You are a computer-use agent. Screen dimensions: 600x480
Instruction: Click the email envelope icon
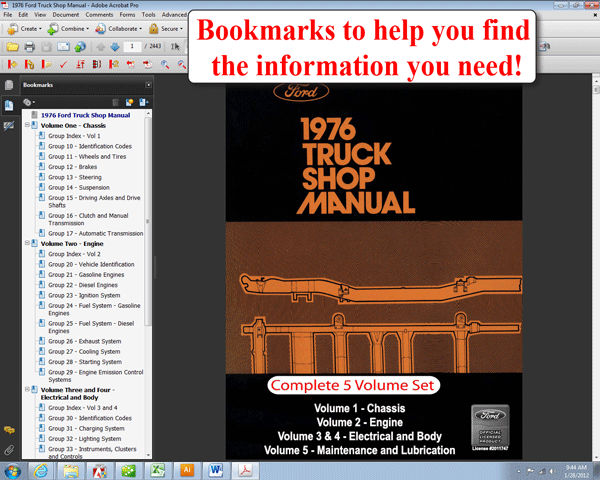63,47
